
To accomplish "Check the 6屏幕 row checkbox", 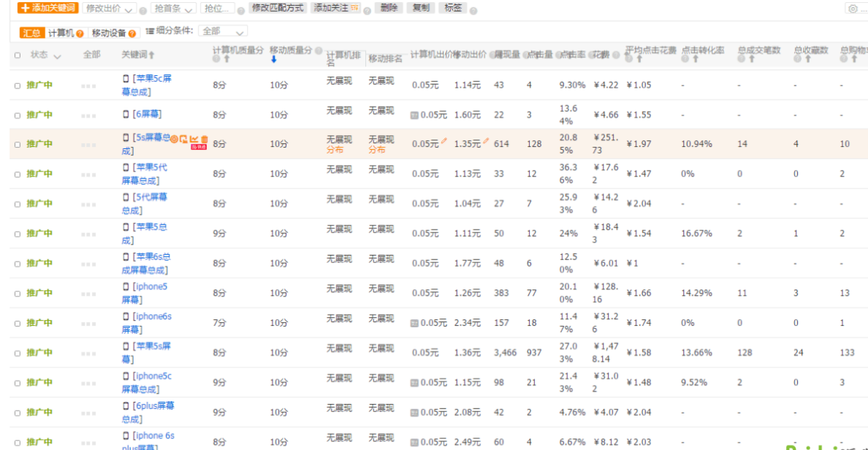I will pos(17,115).
